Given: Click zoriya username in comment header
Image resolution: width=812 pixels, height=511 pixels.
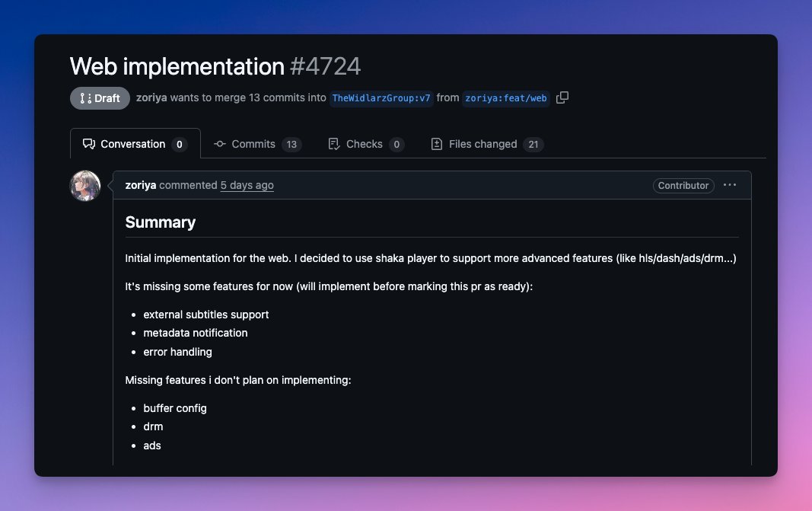Looking at the screenshot, I should pyautogui.click(x=140, y=185).
